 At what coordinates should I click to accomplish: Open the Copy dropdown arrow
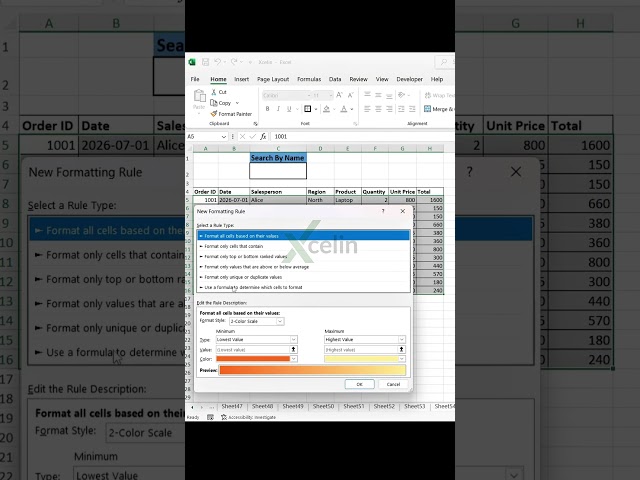click(238, 103)
